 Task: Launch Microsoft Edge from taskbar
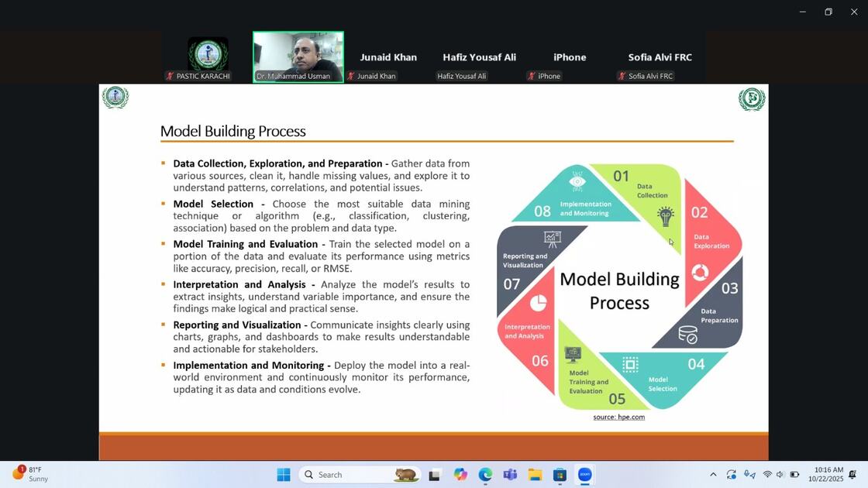pos(485,475)
